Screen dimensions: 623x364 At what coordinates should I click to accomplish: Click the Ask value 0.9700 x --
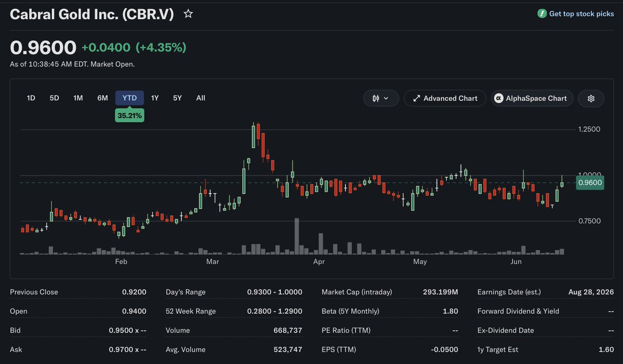coord(128,349)
